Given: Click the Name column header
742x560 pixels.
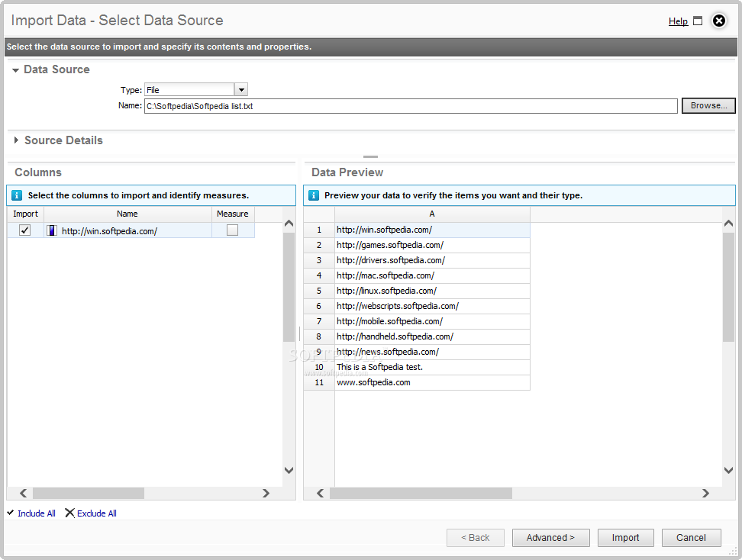Looking at the screenshot, I should point(127,214).
